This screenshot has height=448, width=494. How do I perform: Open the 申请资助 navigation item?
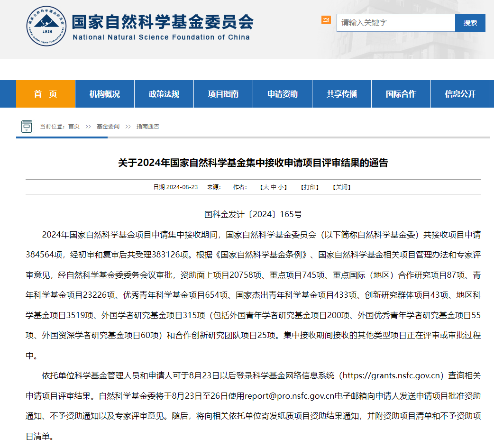283,94
